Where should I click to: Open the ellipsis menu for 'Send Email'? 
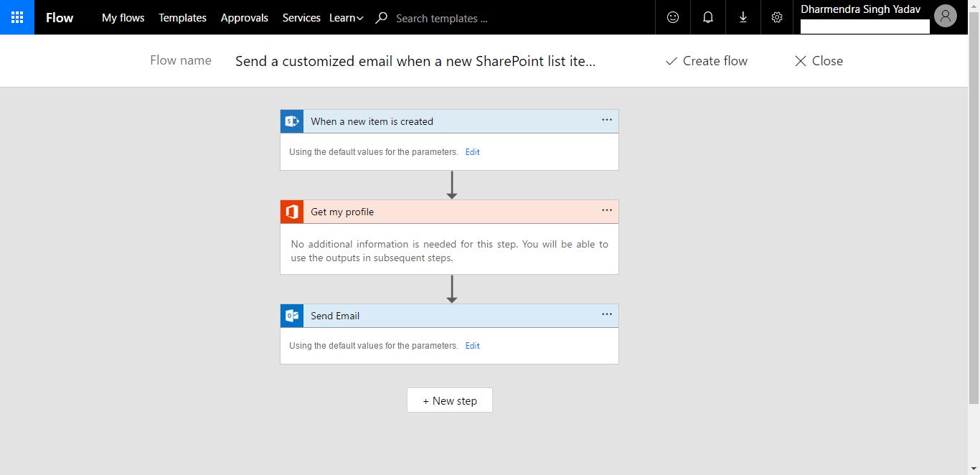point(607,314)
